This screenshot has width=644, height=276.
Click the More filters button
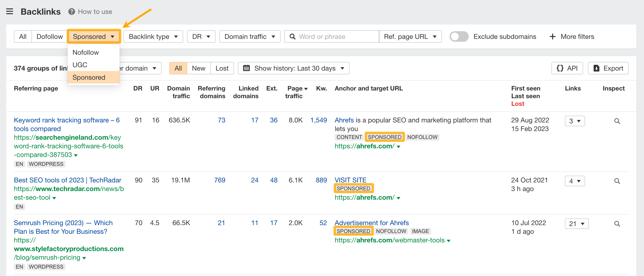(572, 36)
